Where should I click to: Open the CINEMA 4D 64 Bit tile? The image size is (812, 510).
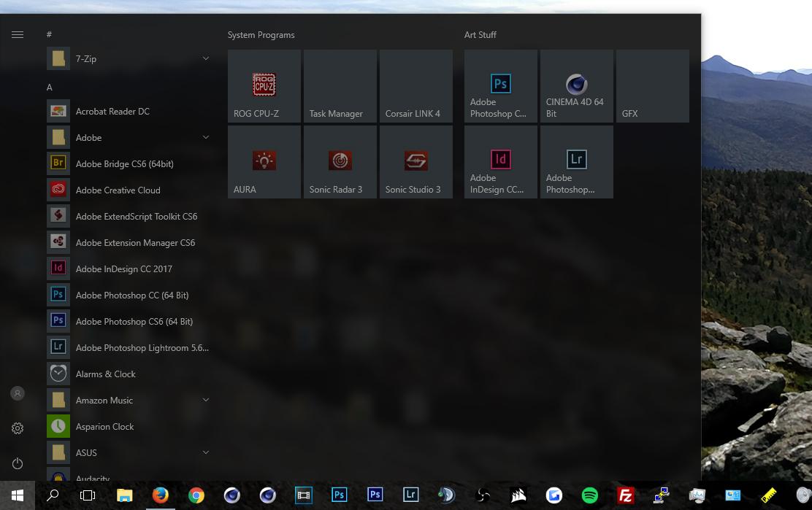point(576,86)
